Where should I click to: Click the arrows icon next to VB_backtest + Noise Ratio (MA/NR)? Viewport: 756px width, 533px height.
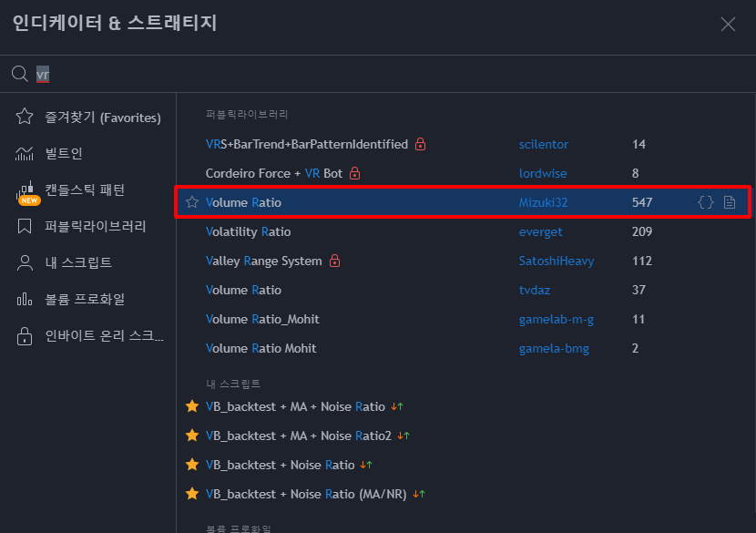(x=420, y=495)
